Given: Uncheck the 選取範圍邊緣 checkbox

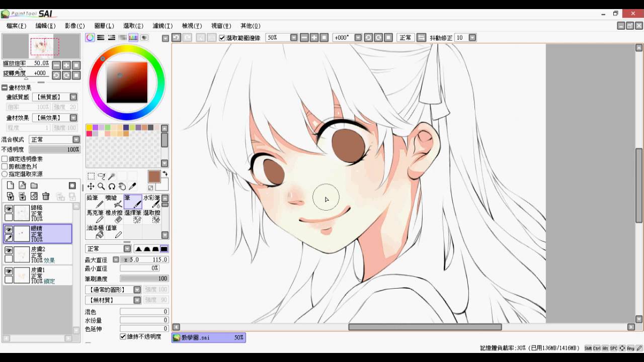Looking at the screenshot, I should 222,38.
